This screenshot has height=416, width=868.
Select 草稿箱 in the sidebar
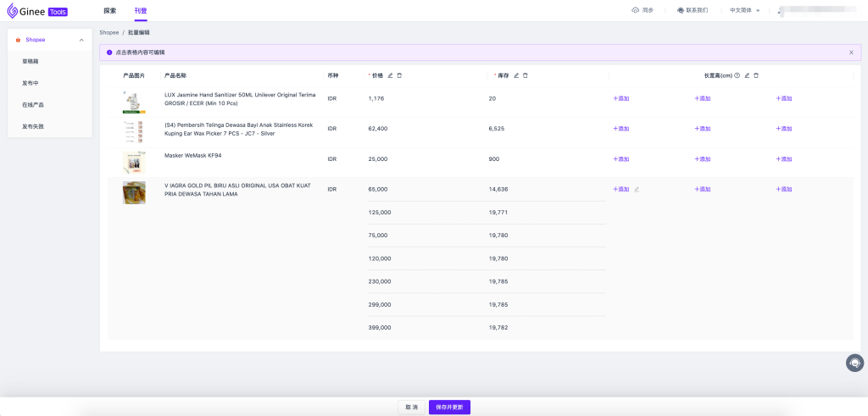coord(31,61)
